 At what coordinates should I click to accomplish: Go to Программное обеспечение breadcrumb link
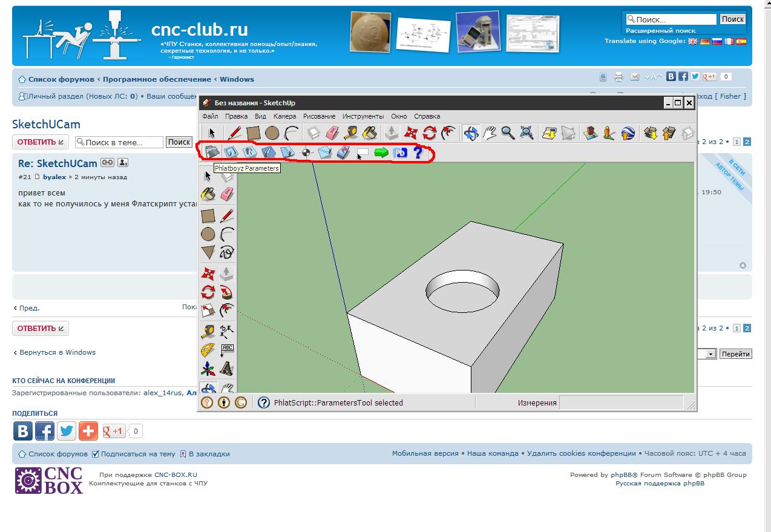[x=157, y=79]
